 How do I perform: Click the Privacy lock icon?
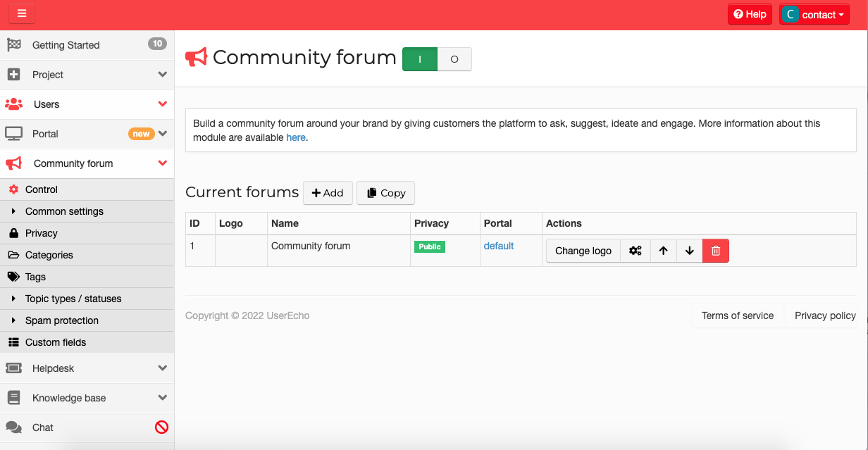[13, 233]
